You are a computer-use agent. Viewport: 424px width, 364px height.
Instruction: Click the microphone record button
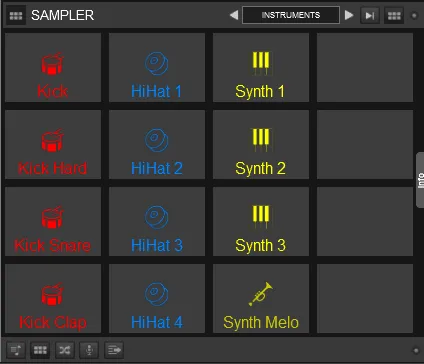[89, 350]
